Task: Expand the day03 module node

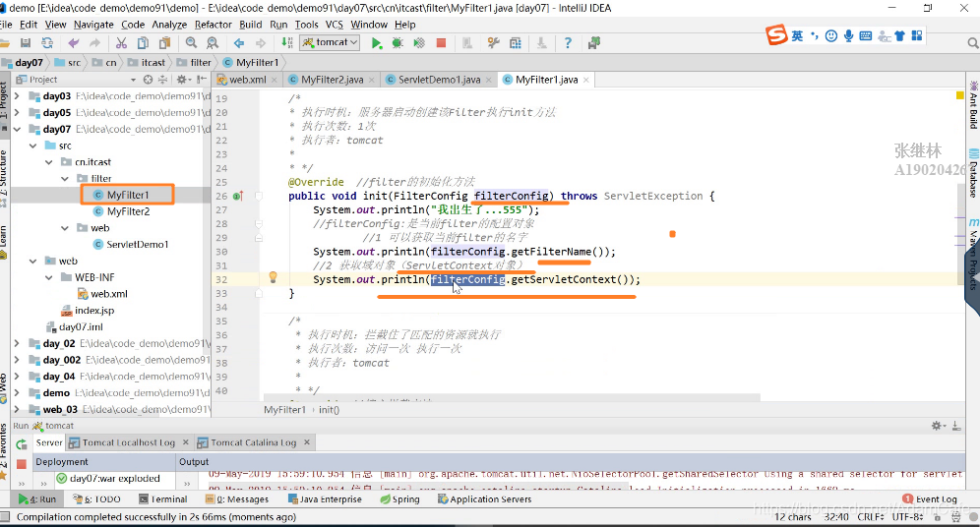Action: point(18,96)
